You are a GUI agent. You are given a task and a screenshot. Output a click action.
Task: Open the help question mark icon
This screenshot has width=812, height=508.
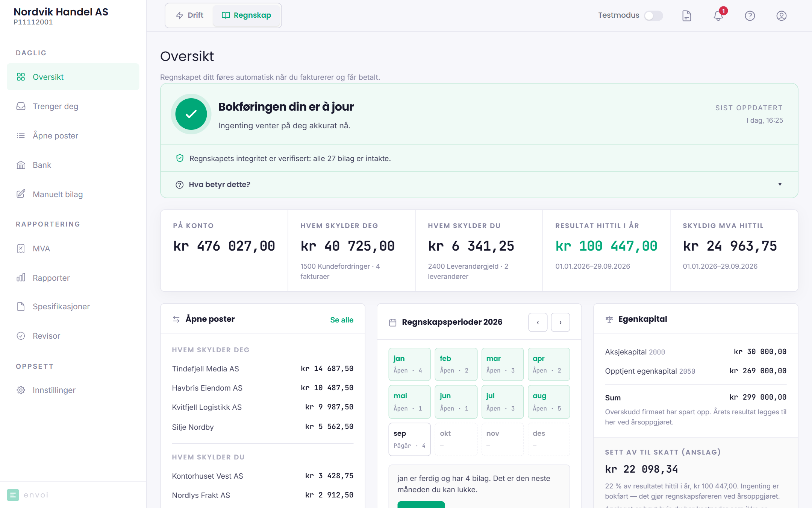pyautogui.click(x=750, y=16)
